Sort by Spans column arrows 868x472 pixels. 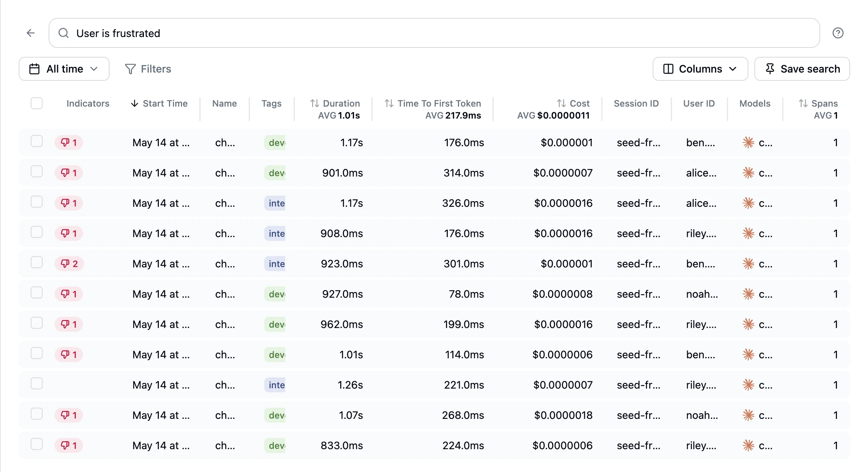803,103
